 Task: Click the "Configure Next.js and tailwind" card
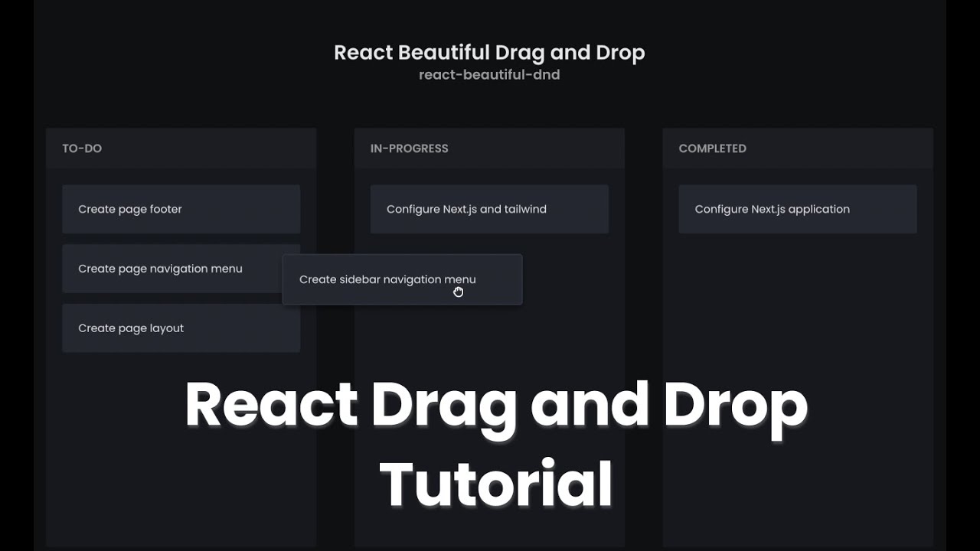click(x=489, y=209)
